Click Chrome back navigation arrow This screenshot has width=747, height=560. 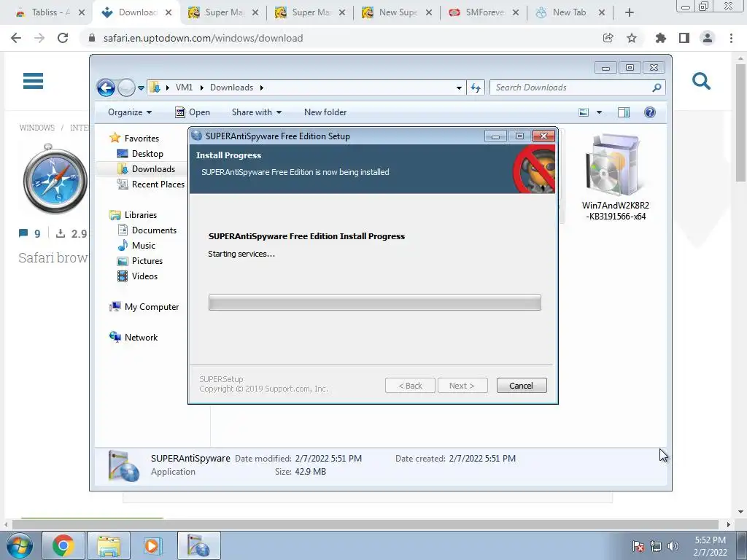click(x=16, y=38)
